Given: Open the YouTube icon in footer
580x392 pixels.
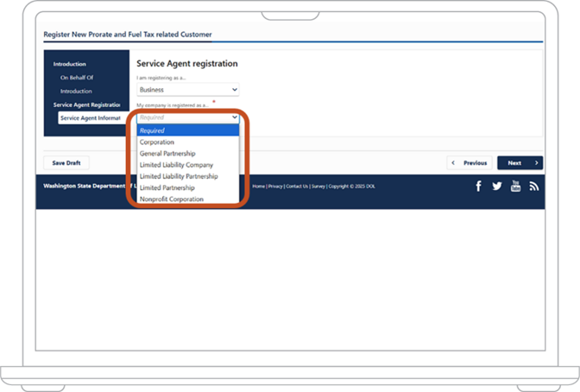Looking at the screenshot, I should [x=515, y=186].
